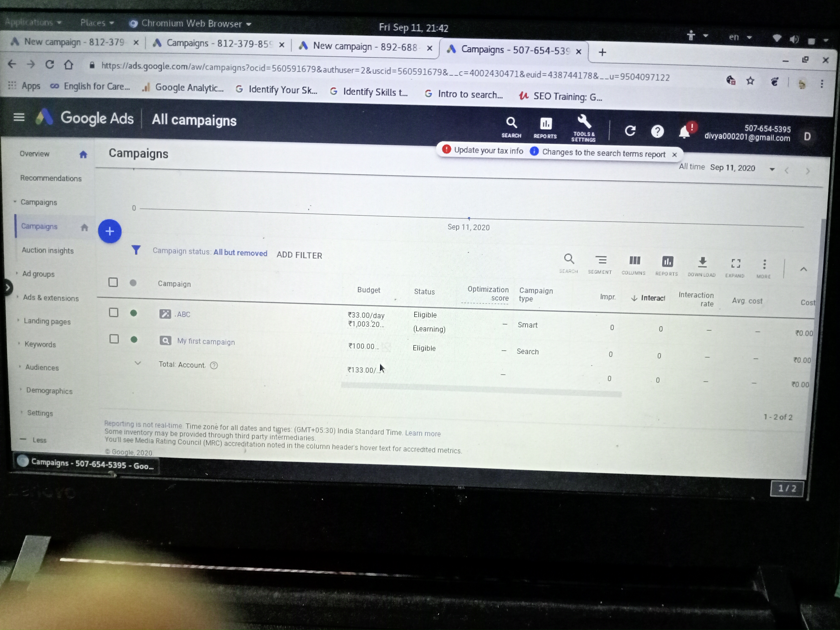The width and height of the screenshot is (840, 630).
Task: Open Auction insights in sidebar
Action: pos(47,250)
